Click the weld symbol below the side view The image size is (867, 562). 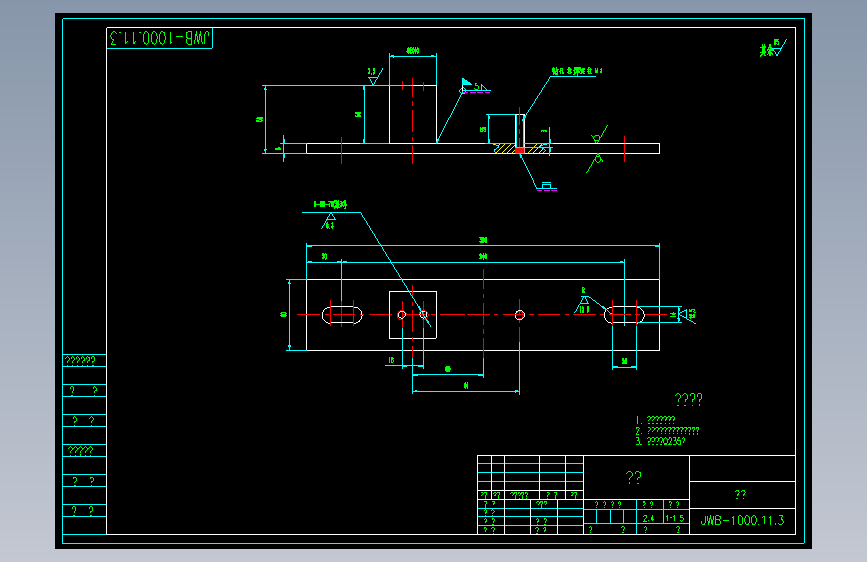(547, 186)
